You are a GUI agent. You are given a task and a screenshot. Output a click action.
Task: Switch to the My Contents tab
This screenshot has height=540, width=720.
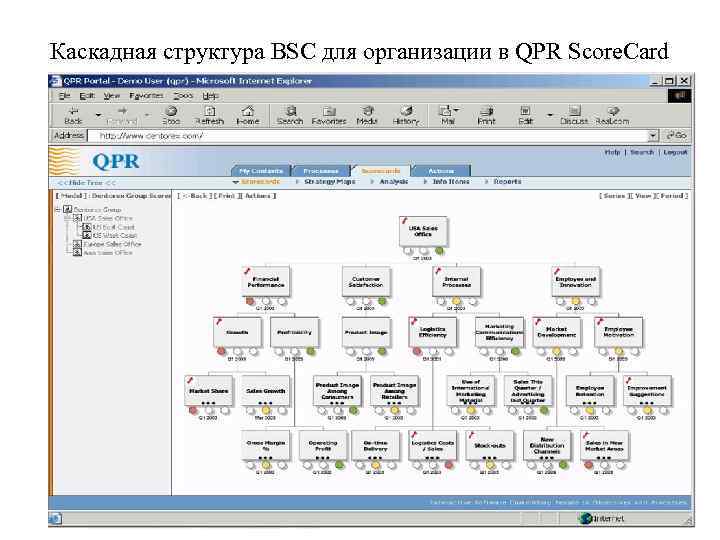(261, 171)
